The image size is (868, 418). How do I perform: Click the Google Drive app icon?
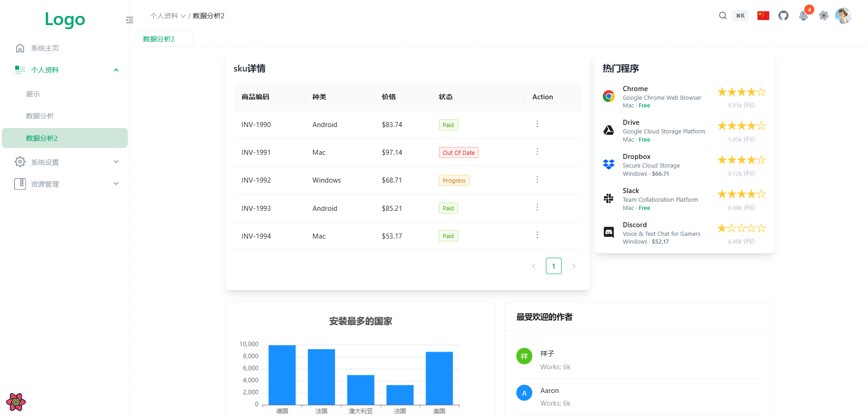tap(608, 130)
